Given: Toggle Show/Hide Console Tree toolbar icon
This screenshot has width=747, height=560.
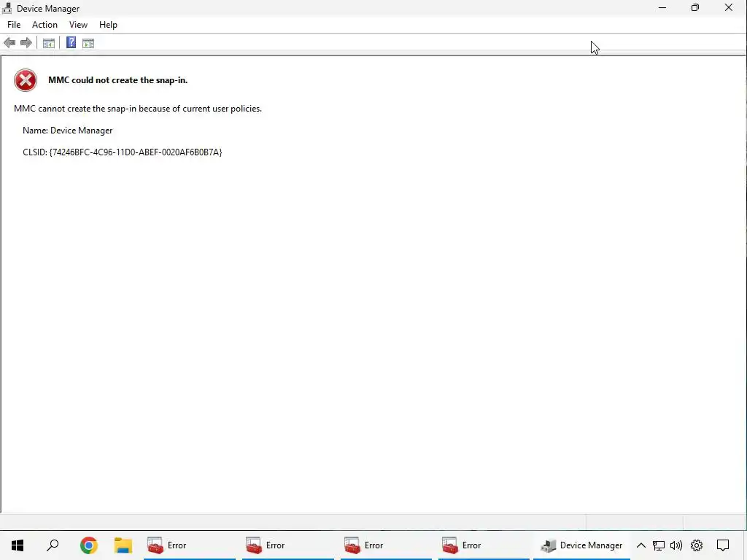Looking at the screenshot, I should (x=49, y=43).
